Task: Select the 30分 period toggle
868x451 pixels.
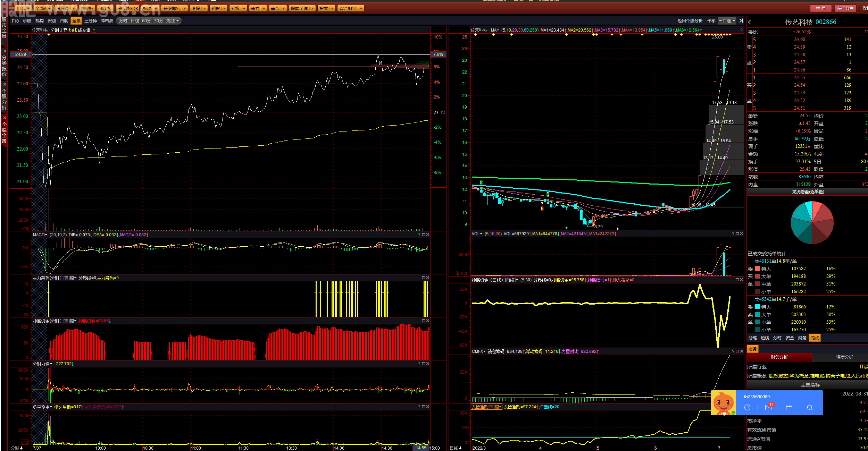Action: point(159,21)
